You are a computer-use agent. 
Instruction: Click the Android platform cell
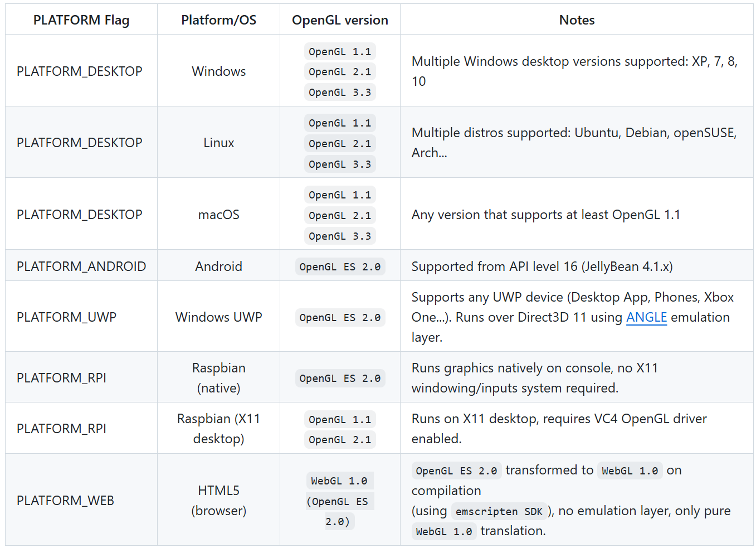pos(218,266)
